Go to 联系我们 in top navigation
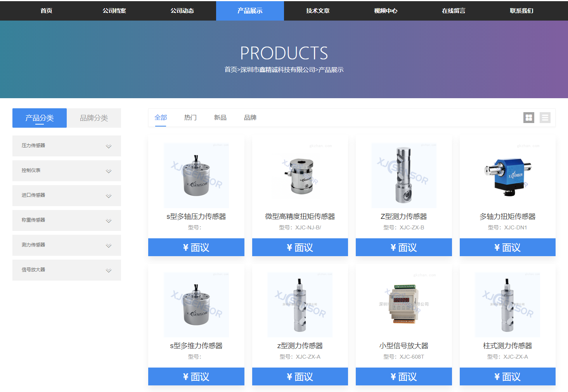 pyautogui.click(x=521, y=11)
